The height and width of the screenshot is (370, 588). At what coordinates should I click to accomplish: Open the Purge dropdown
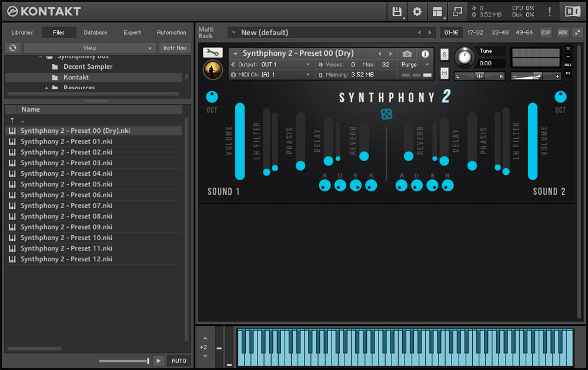click(415, 65)
